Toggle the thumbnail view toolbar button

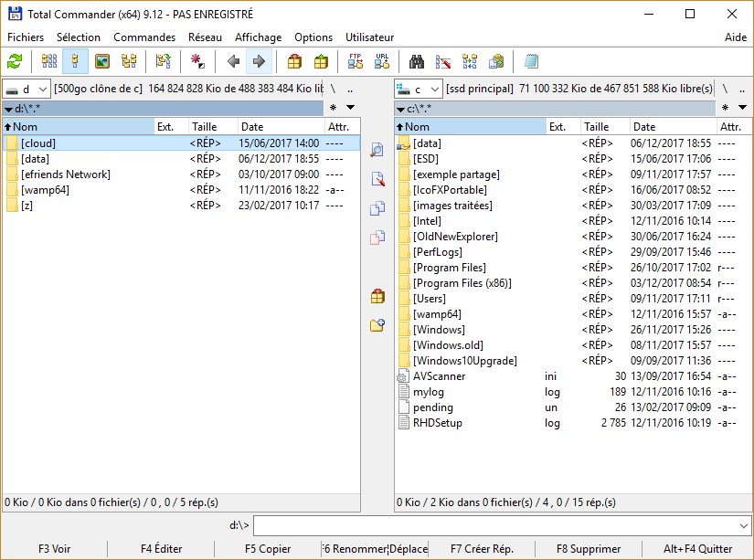(x=102, y=61)
